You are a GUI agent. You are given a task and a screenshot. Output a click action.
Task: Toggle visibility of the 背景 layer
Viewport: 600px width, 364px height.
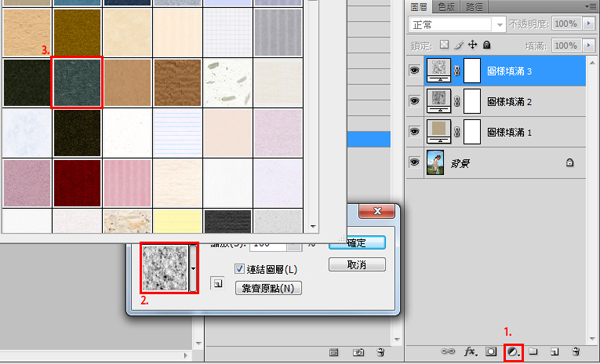(414, 162)
